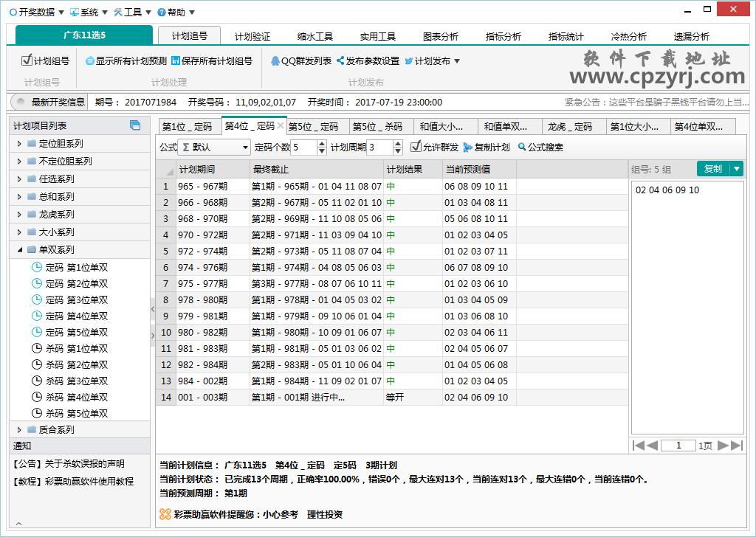Click the 保存所有计划组号 save icon
The image size is (756, 537).
pos(174,60)
